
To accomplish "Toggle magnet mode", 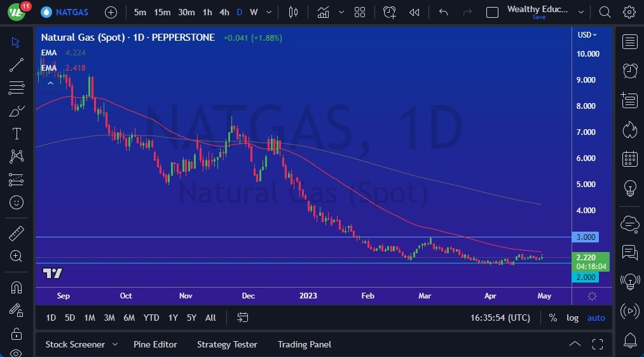I will click(16, 287).
